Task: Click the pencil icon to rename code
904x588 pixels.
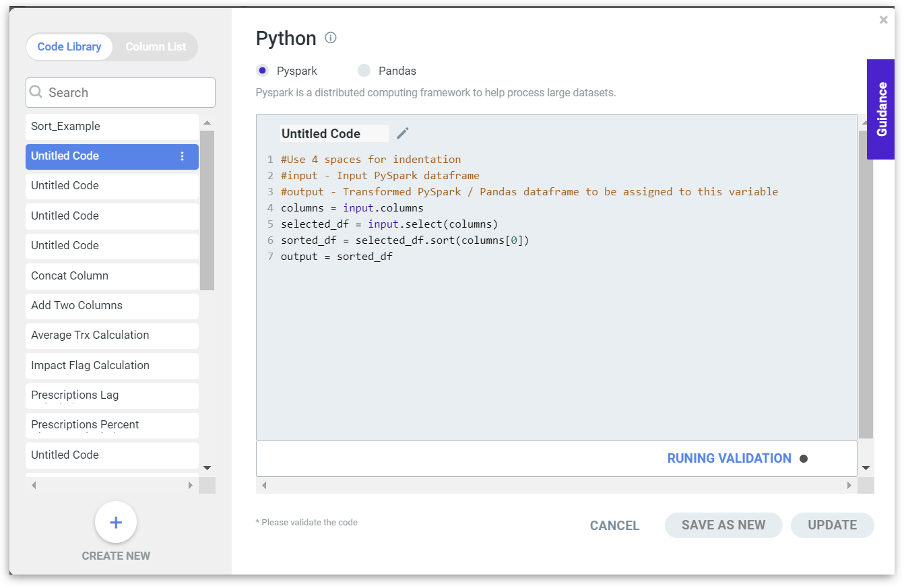Action: click(x=402, y=133)
